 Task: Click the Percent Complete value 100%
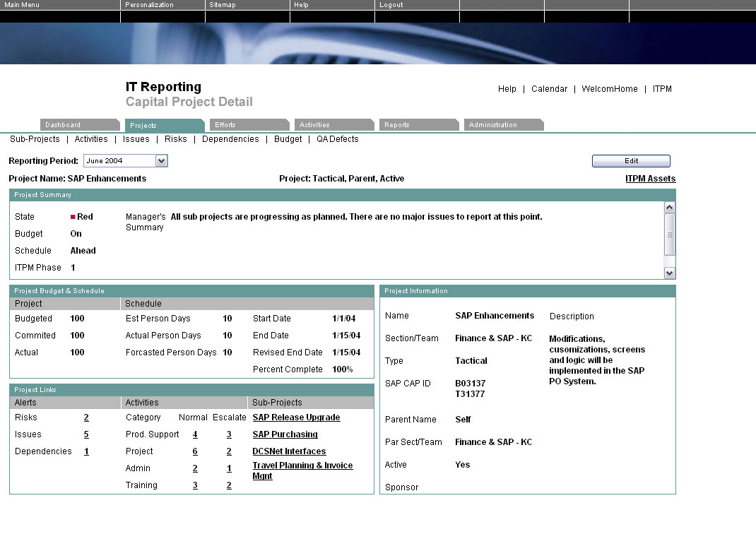coord(343,369)
